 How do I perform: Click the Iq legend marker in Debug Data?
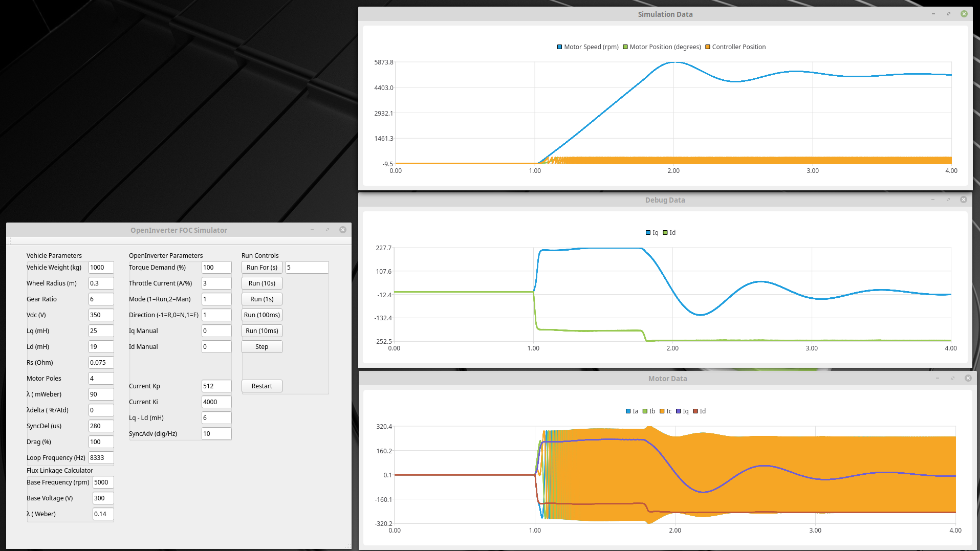click(x=648, y=233)
